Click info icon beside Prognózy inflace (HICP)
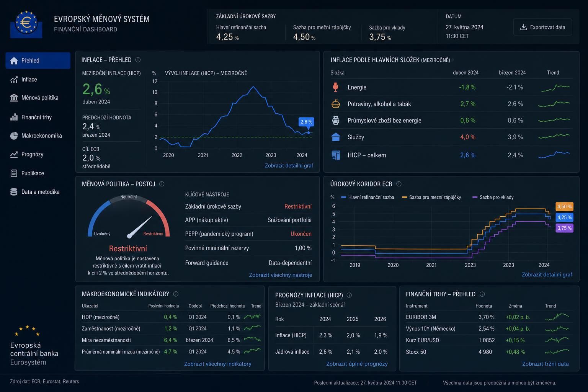This screenshot has height=392, width=588. click(349, 295)
